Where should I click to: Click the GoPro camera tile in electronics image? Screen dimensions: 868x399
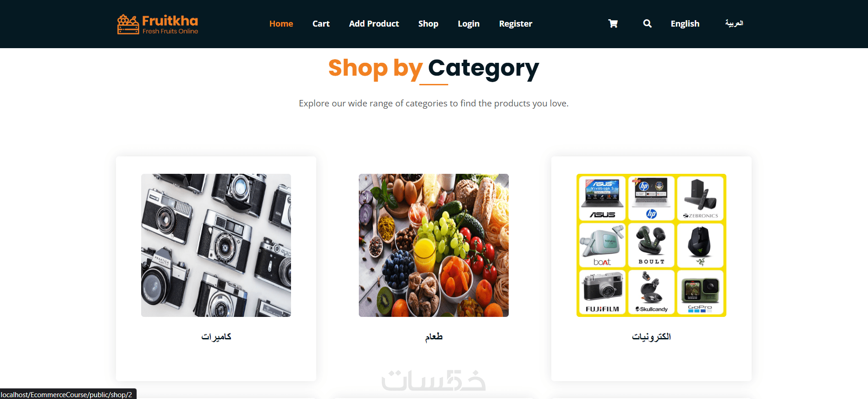pos(700,292)
